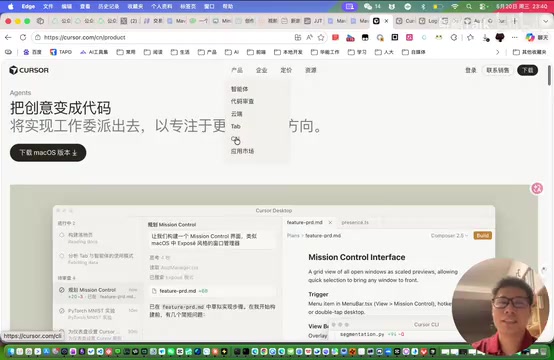Go back with the browser back arrow
Viewport: 554px width, 360px height.
coord(8,37)
